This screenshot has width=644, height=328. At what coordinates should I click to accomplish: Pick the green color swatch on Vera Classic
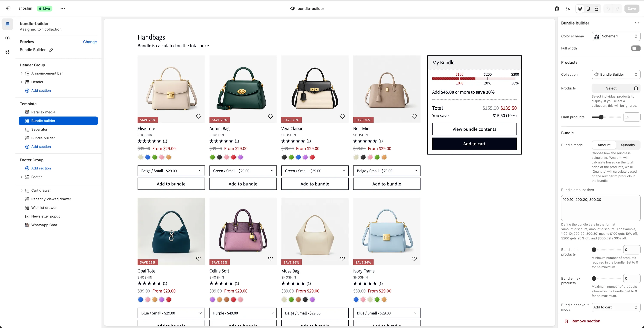tap(291, 157)
